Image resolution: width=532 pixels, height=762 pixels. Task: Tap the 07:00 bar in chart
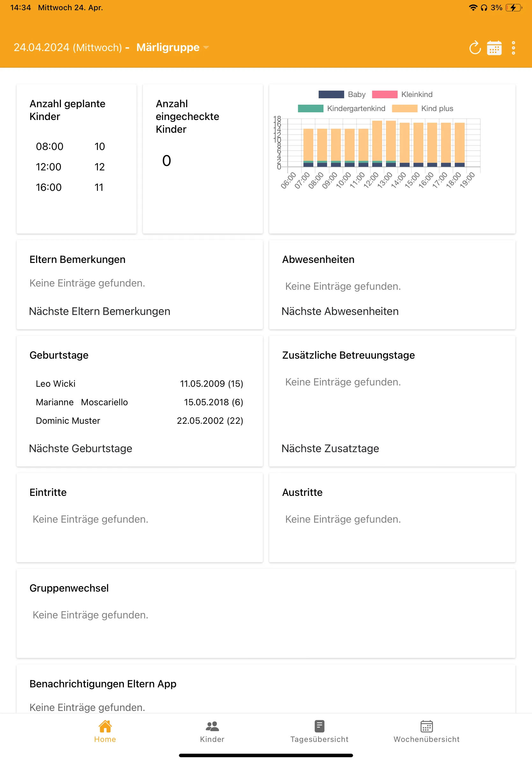click(308, 147)
